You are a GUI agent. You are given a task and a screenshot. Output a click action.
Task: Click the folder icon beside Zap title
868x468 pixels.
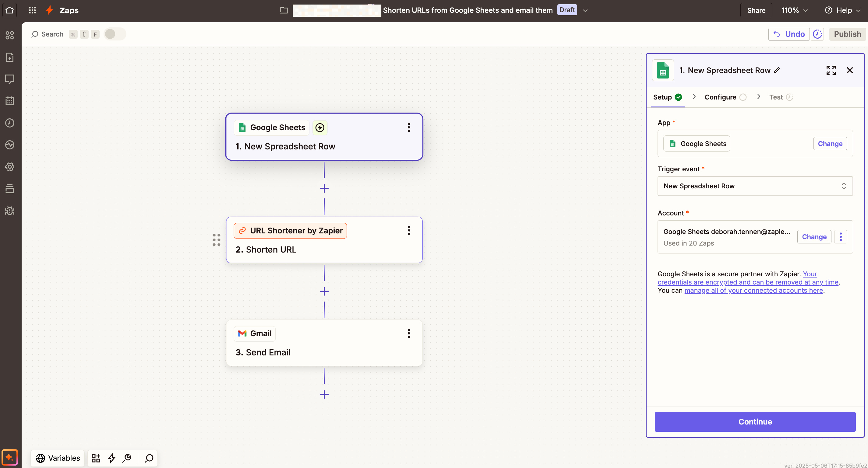[x=284, y=10]
